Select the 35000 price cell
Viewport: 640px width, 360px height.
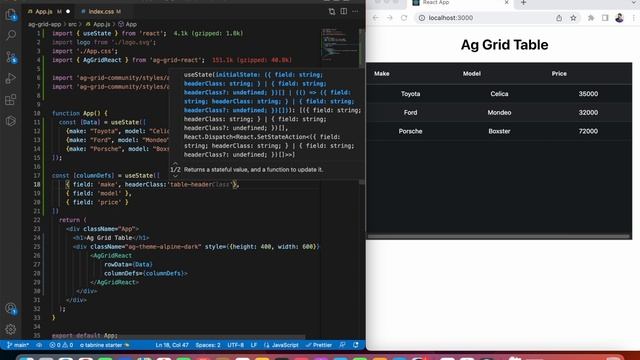coord(588,94)
